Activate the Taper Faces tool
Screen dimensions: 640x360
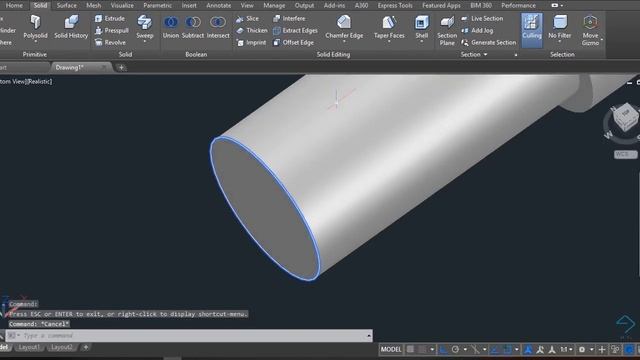(389, 27)
